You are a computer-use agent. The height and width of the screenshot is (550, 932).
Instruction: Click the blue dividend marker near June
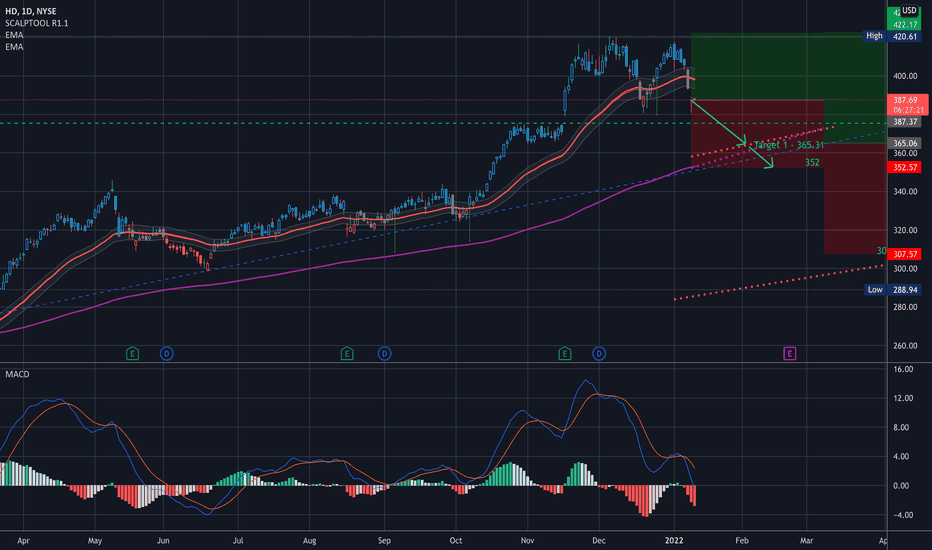click(166, 354)
